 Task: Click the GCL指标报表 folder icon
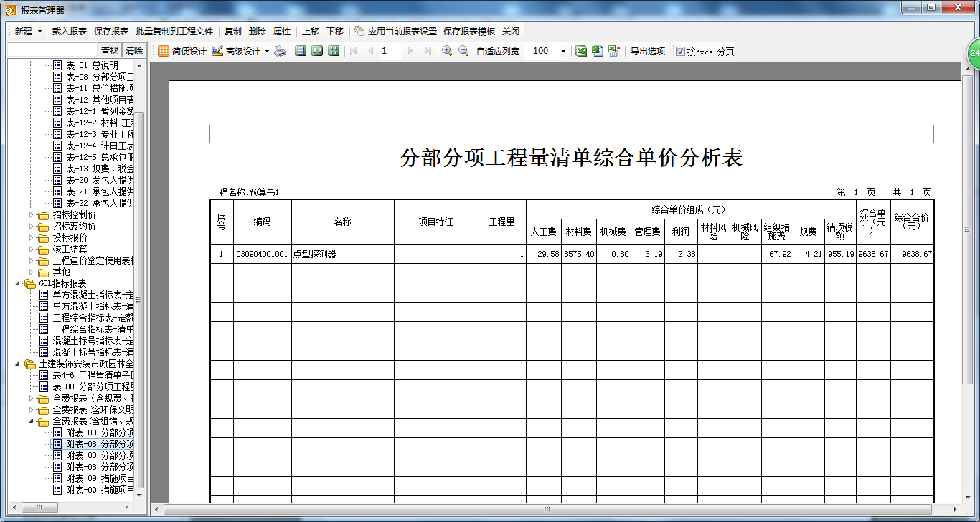[29, 283]
